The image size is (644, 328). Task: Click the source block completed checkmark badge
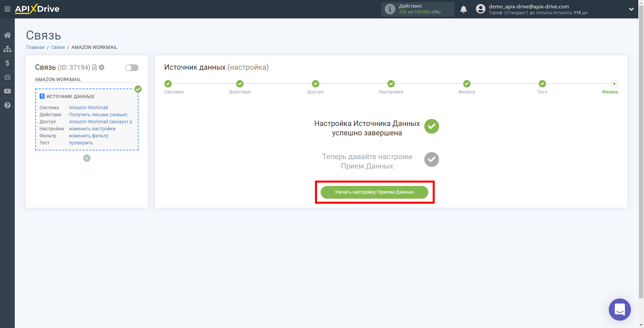click(x=138, y=89)
